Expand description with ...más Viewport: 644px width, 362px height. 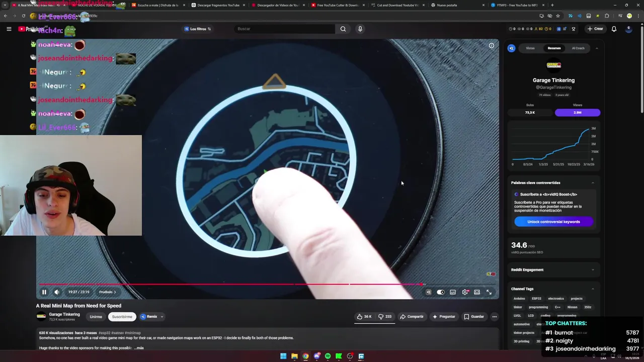click(139, 348)
